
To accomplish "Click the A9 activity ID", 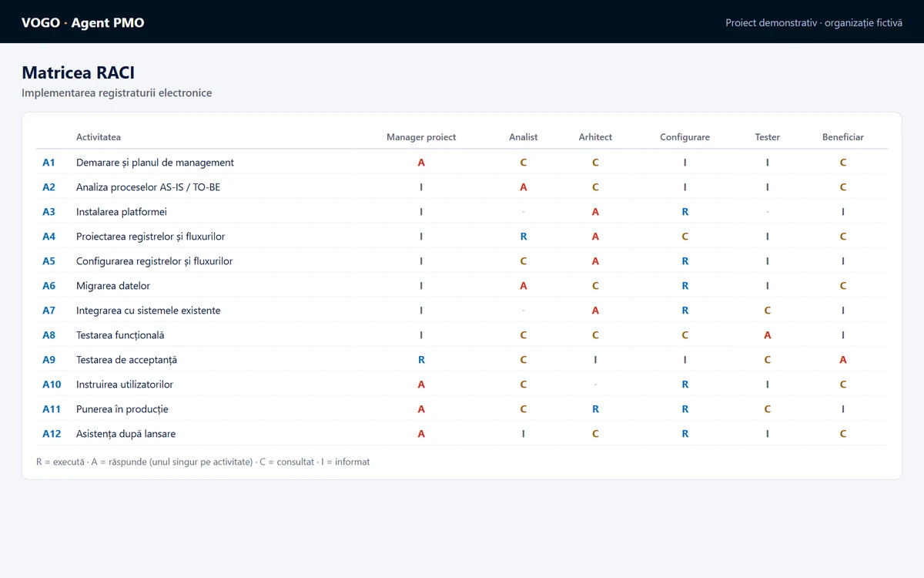I will 49,360.
